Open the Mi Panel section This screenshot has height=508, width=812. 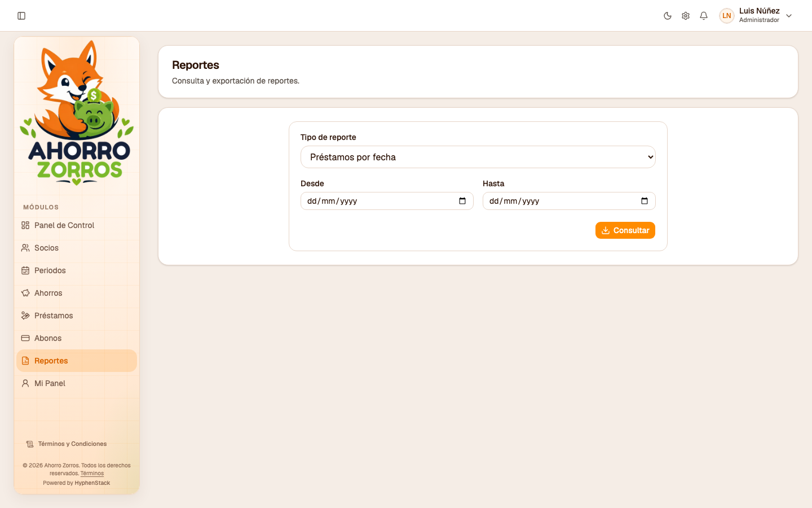coord(77,383)
